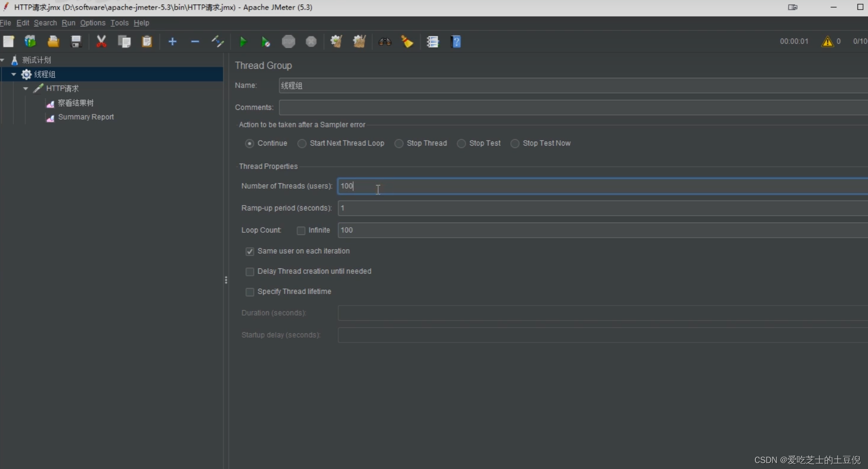Collapse the HTTP请求 tree node arrow
The width and height of the screenshot is (868, 469).
[26, 88]
